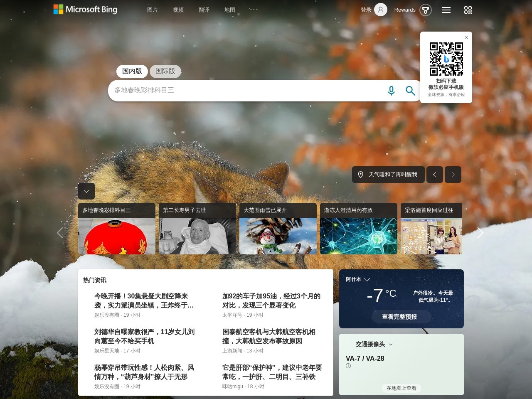Click the info icon under VA-7 / VA-28
The image size is (532, 399).
click(x=348, y=366)
